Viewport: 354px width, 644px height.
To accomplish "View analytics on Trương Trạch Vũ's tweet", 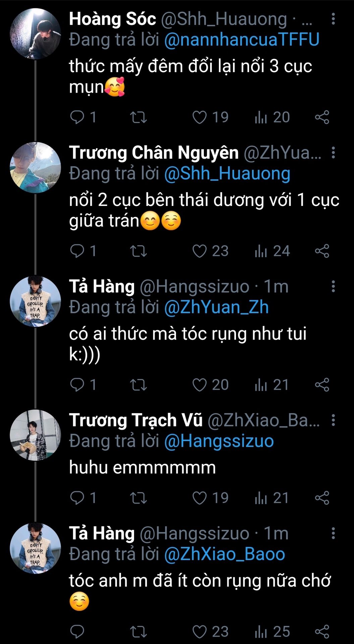I will point(261,498).
